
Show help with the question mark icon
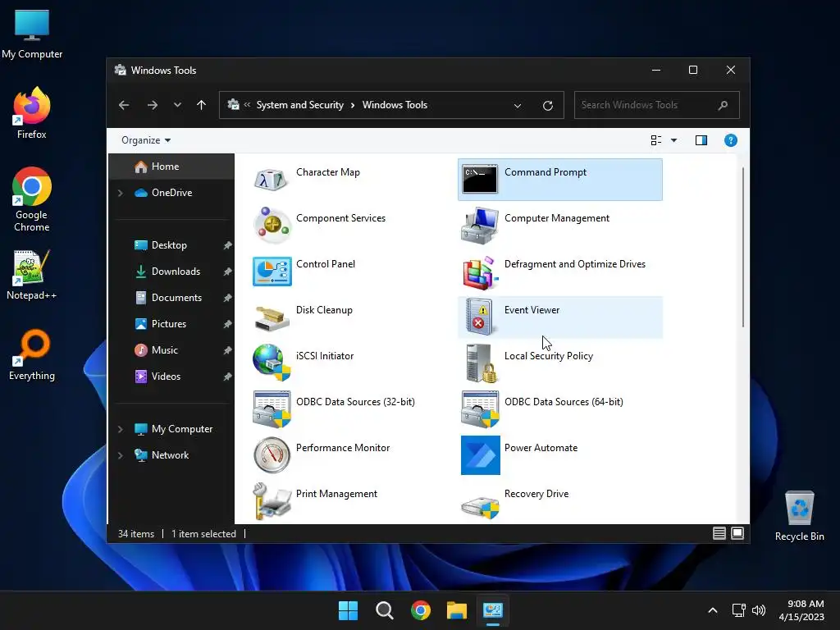[731, 140]
